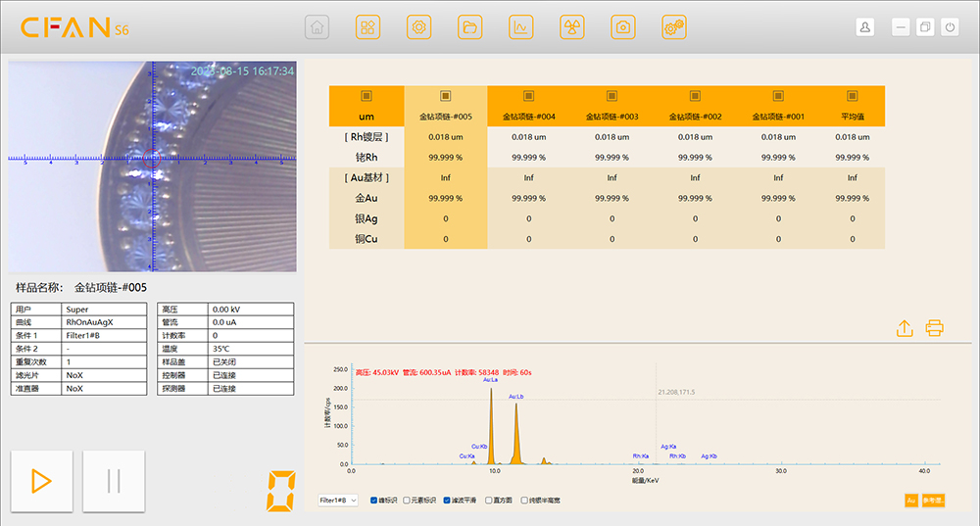Viewport: 980px width, 526px height.
Task: Click the Super user value
Action: point(76,310)
